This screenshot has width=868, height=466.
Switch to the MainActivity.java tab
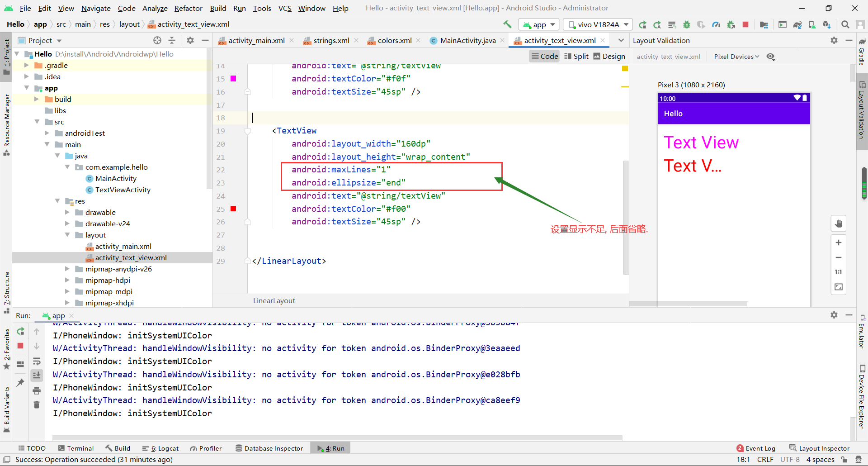point(468,40)
